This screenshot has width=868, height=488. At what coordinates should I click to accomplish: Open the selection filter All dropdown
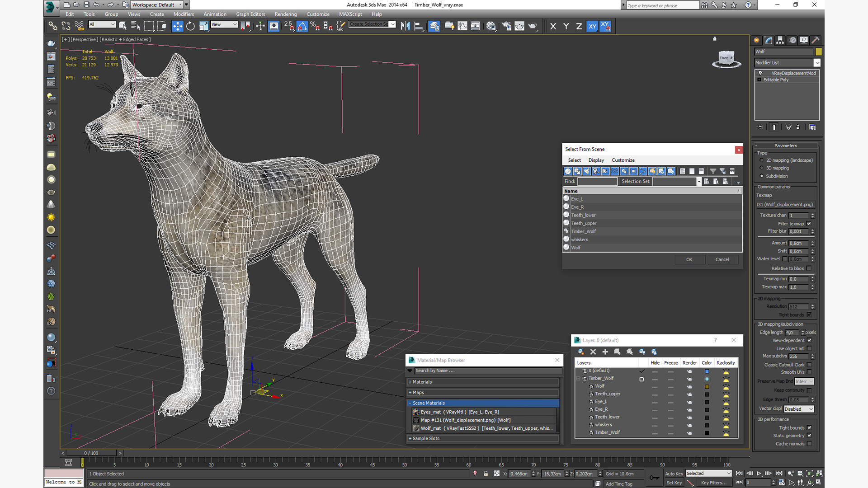click(102, 24)
